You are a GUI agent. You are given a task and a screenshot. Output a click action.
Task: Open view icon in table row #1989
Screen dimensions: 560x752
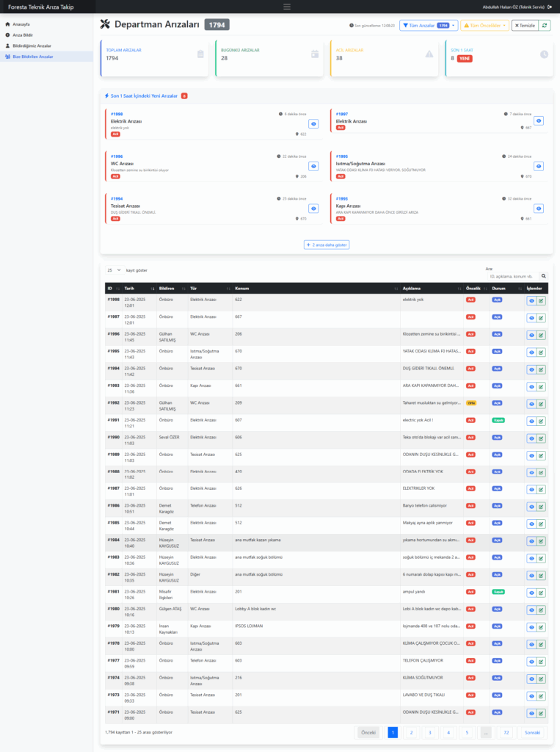tap(531, 455)
